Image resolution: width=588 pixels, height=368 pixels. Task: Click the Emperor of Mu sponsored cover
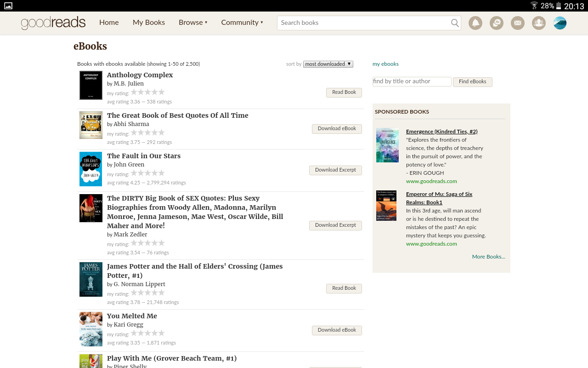386,206
